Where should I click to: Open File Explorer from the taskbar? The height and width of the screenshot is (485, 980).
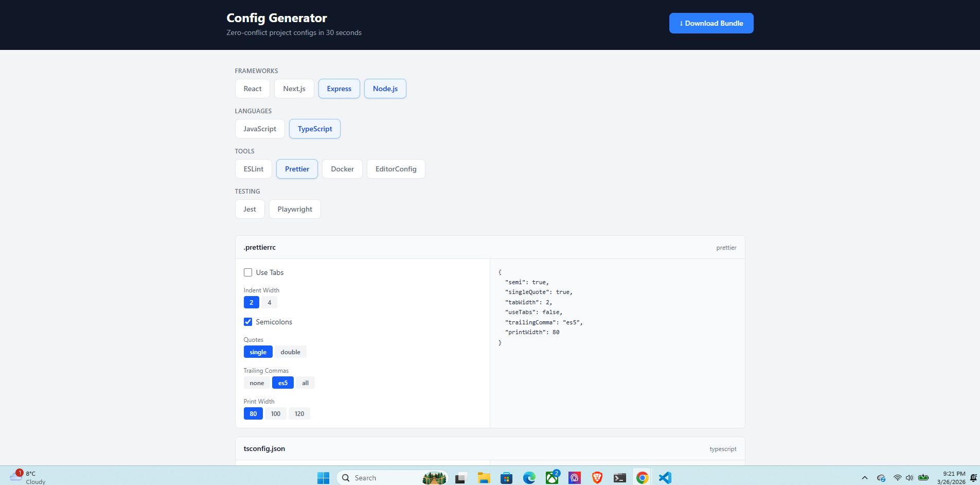pos(484,478)
